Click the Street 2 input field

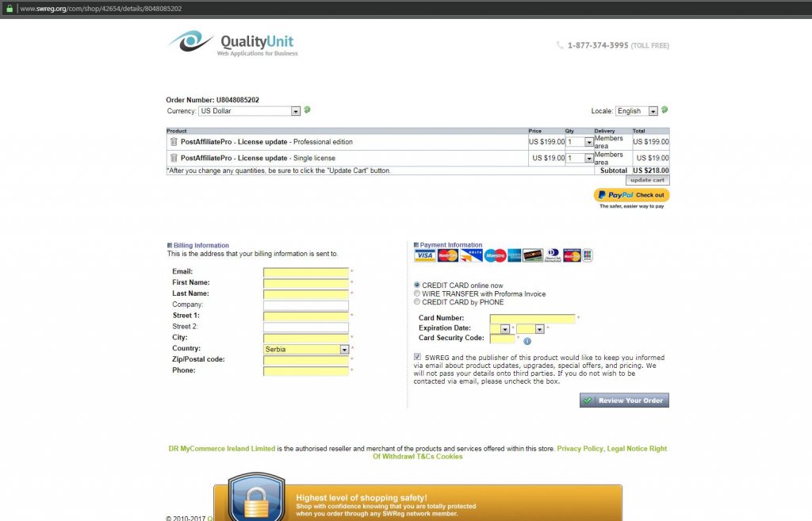point(306,327)
